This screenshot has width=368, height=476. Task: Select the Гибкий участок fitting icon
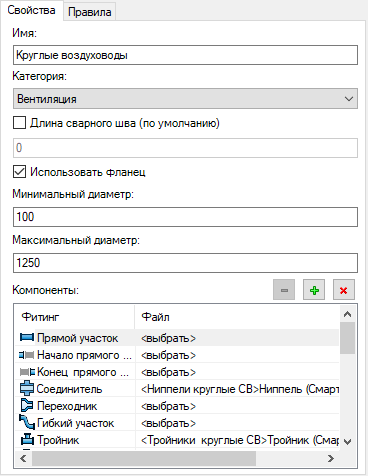point(27,423)
